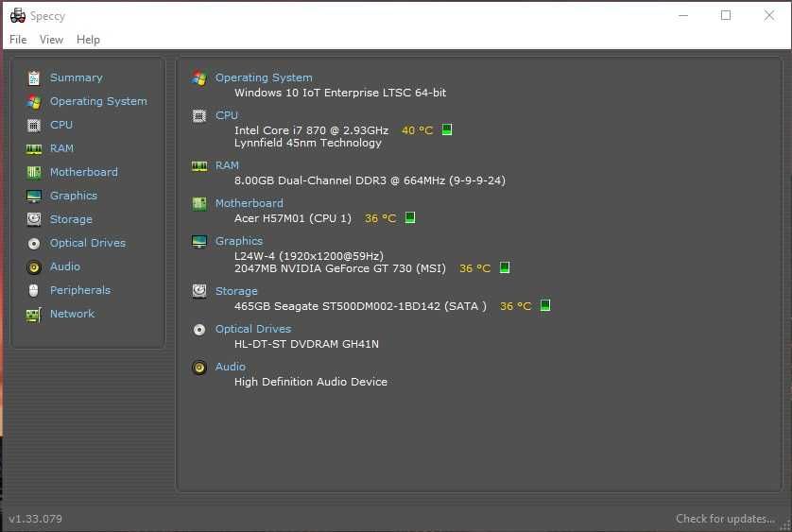The width and height of the screenshot is (792, 532).
Task: Click the Motherboard heading link in main panel
Action: tap(249, 203)
